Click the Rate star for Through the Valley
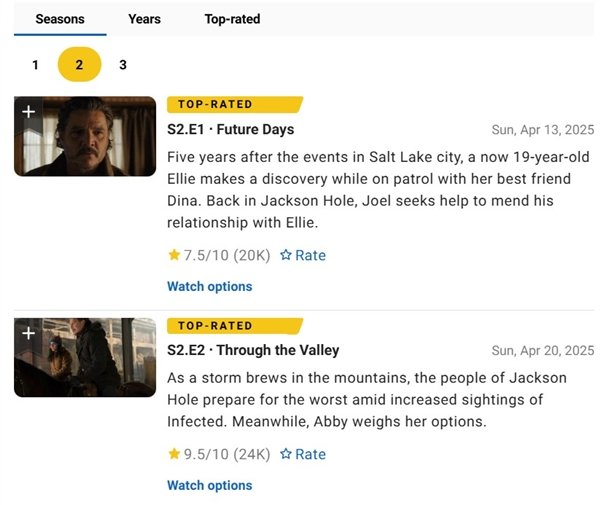This screenshot has width=600, height=505. tap(286, 454)
